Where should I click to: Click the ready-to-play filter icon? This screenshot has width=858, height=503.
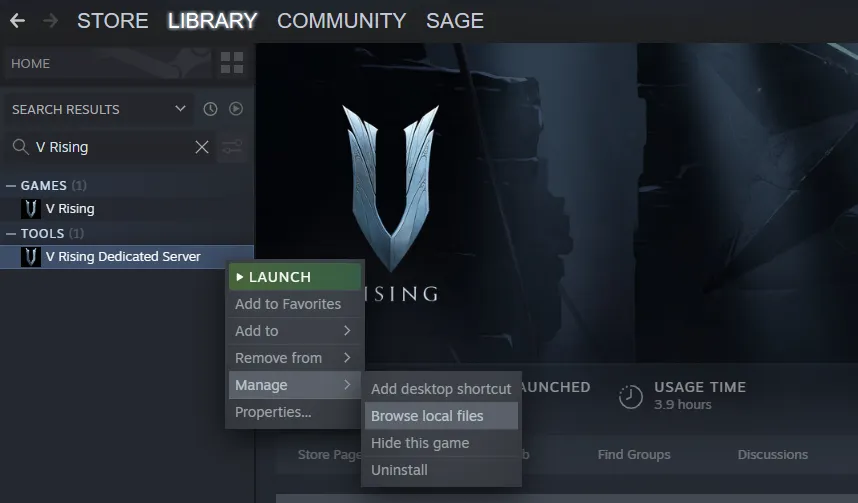(236, 109)
